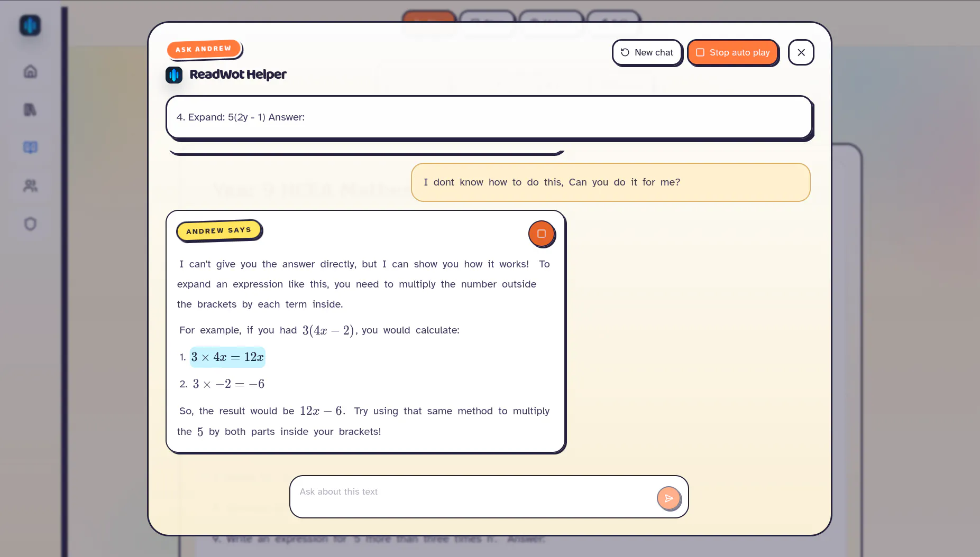
Task: Open the reading book sidebar icon
Action: pos(30,147)
